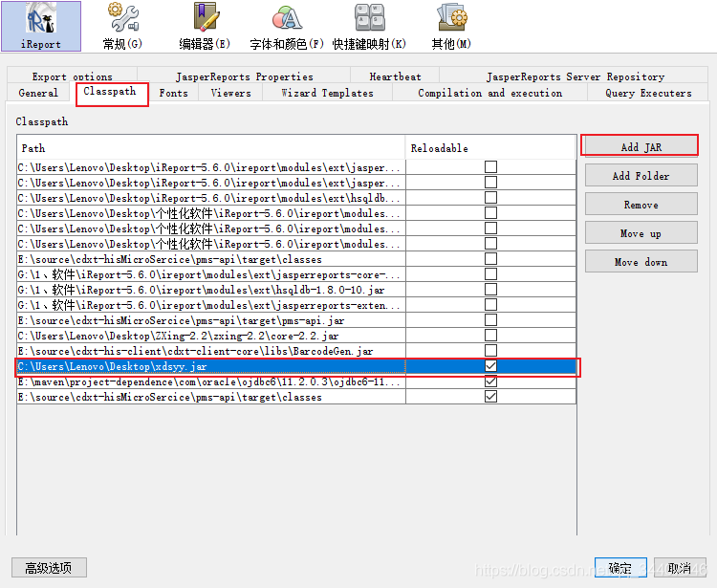Image resolution: width=717 pixels, height=588 pixels.
Task: Enable Reloadable for C: ext\hsqldb row
Action: (x=490, y=198)
